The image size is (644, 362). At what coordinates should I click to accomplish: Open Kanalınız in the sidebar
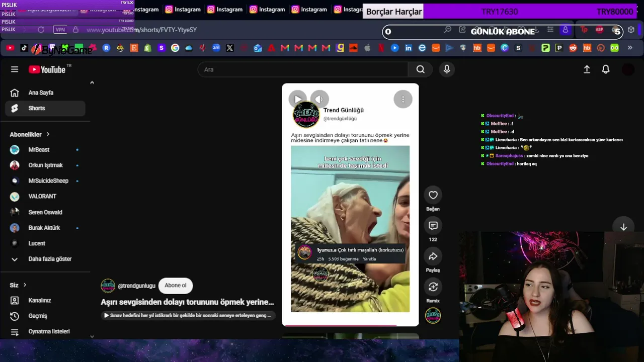pyautogui.click(x=45, y=300)
